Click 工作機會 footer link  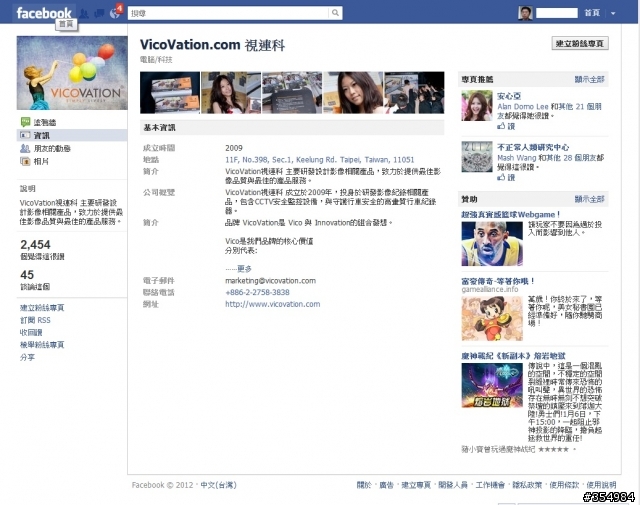490,485
